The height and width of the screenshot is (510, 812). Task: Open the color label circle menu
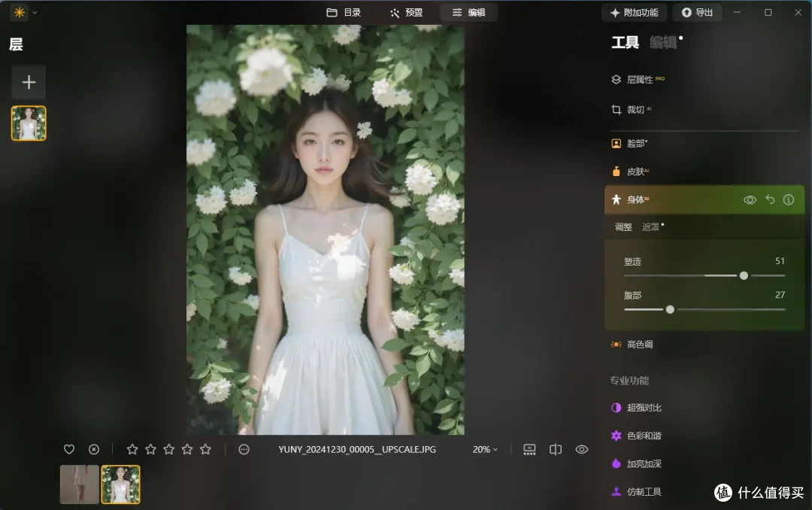click(x=244, y=449)
